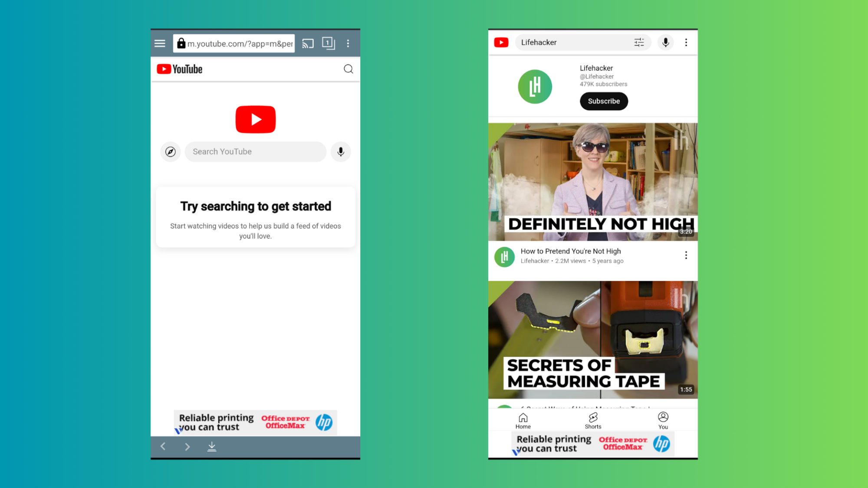Click the cast icon in browser toolbar
Viewport: 868px width, 488px height.
[x=308, y=43]
